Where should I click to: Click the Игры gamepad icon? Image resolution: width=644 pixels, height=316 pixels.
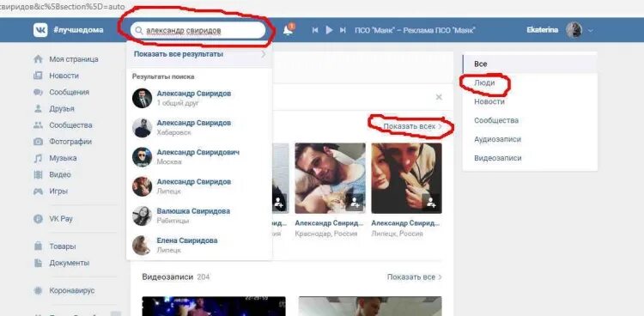point(38,191)
